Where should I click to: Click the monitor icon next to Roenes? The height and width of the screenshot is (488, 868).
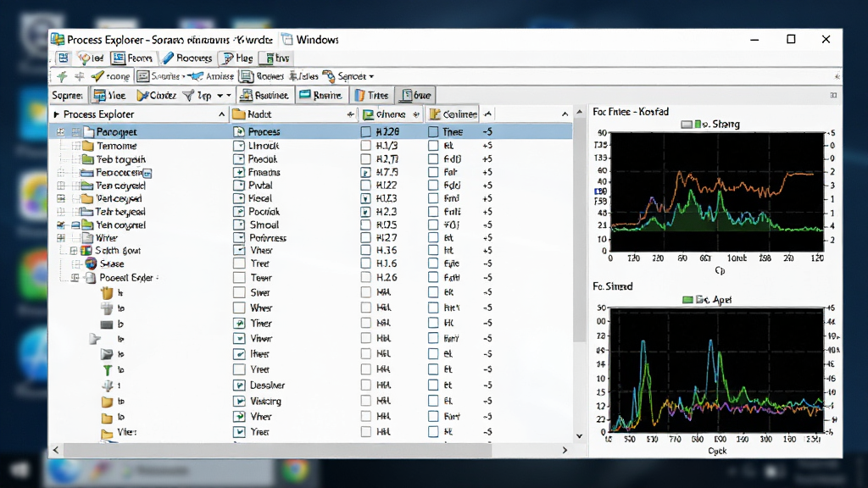coord(247,76)
